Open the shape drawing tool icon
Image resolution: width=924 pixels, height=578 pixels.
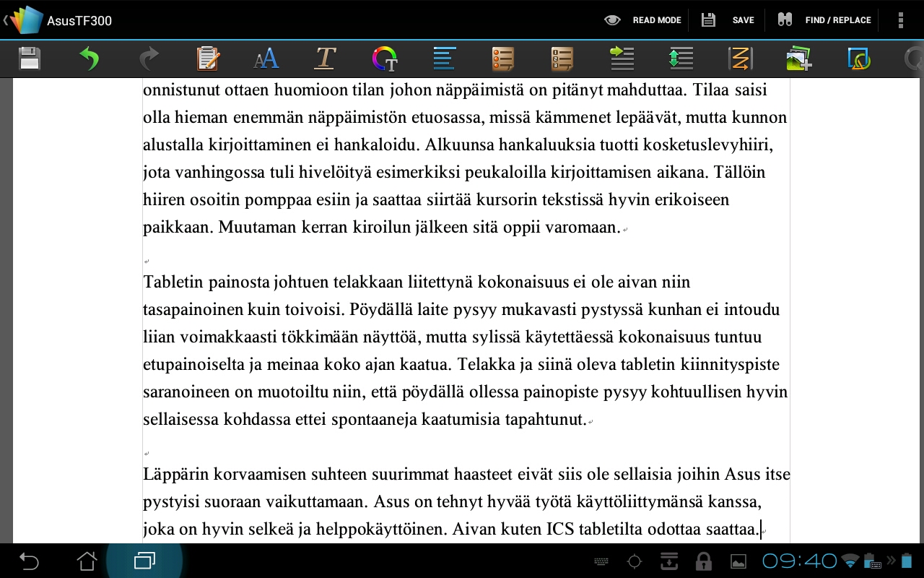pyautogui.click(x=858, y=59)
